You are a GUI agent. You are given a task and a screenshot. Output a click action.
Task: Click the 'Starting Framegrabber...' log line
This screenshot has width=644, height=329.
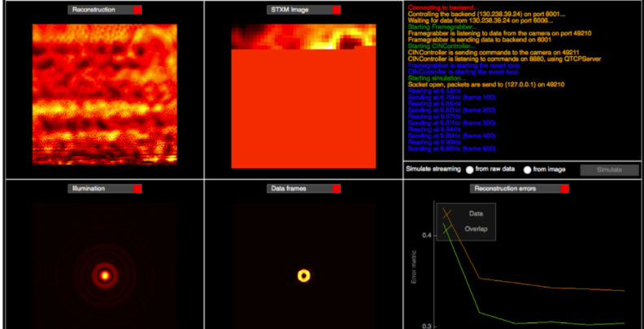[443, 27]
